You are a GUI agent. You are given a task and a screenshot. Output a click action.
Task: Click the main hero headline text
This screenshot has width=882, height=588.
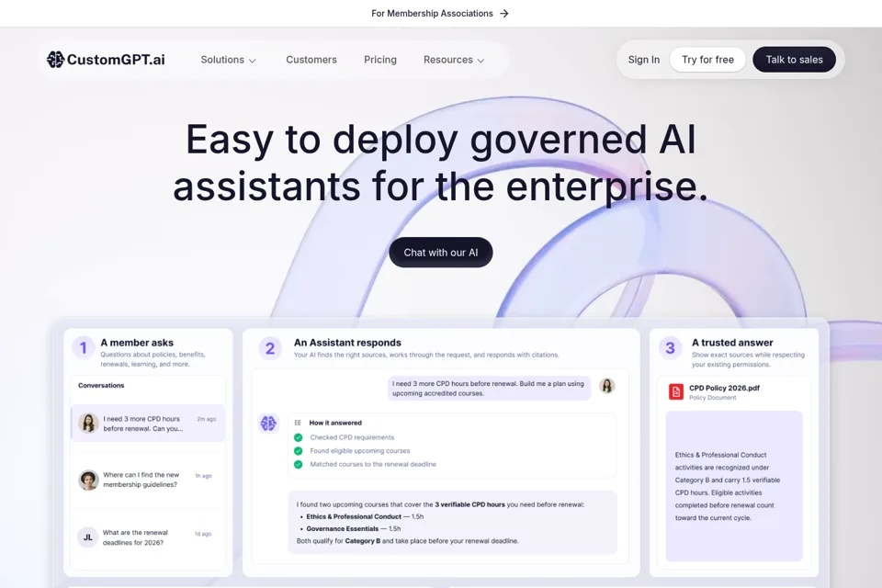click(440, 162)
